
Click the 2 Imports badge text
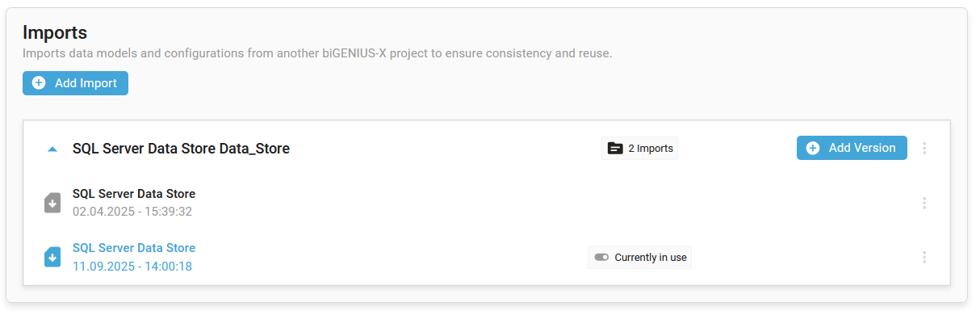[x=651, y=149]
